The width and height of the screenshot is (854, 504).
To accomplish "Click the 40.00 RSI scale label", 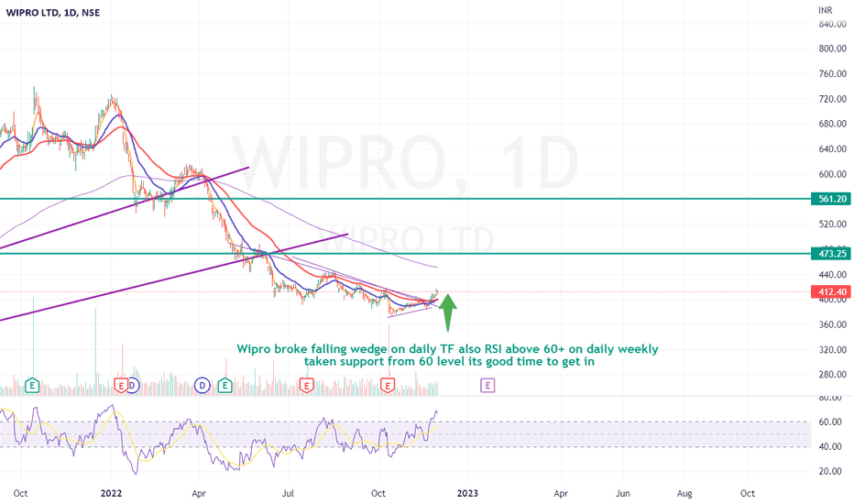I will click(830, 446).
